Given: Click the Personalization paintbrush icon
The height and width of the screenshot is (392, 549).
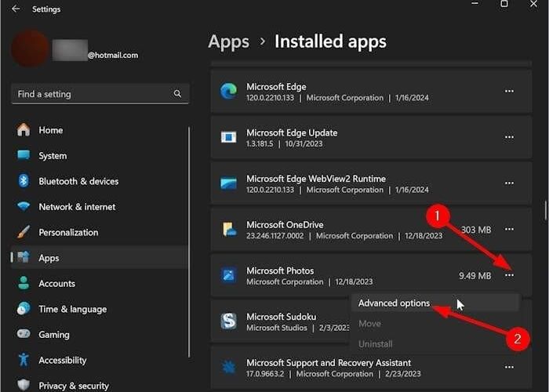Looking at the screenshot, I should point(24,232).
